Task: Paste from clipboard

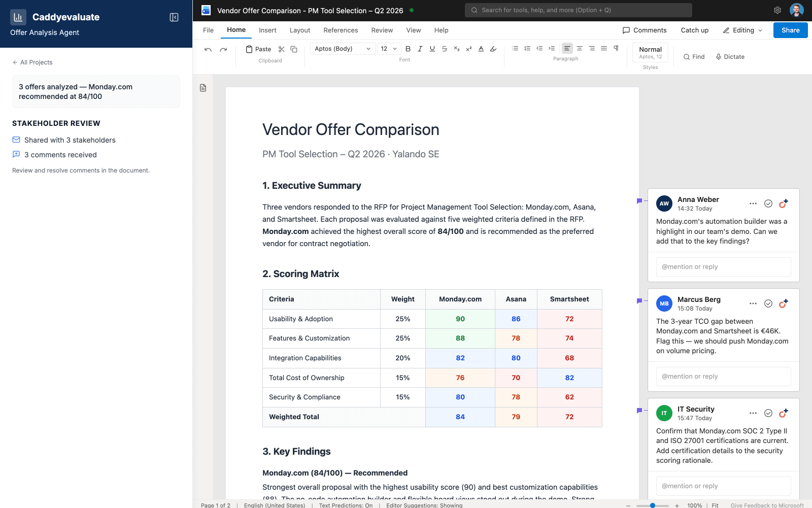Action: [258, 49]
